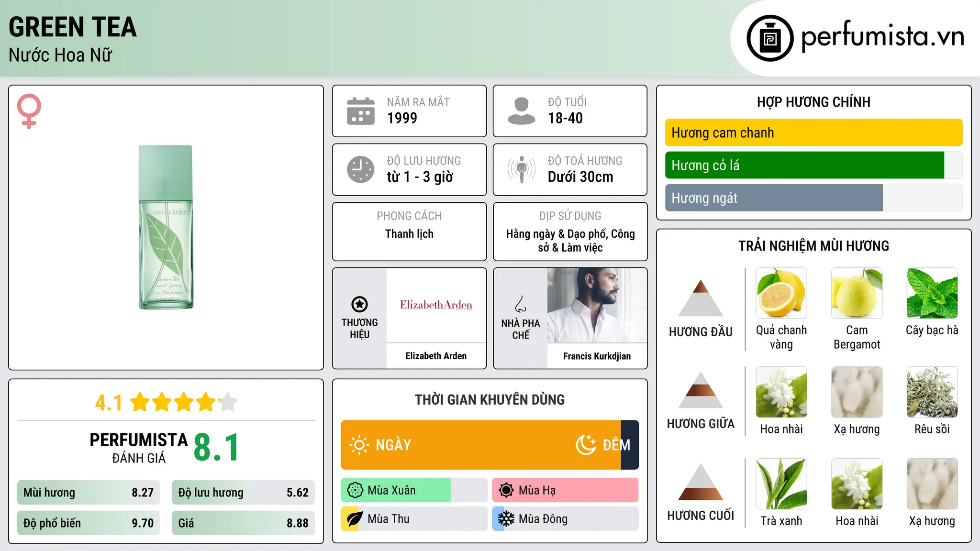980x551 pixels.
Task: Select the Xạ hương middle note image
Action: pos(857,392)
